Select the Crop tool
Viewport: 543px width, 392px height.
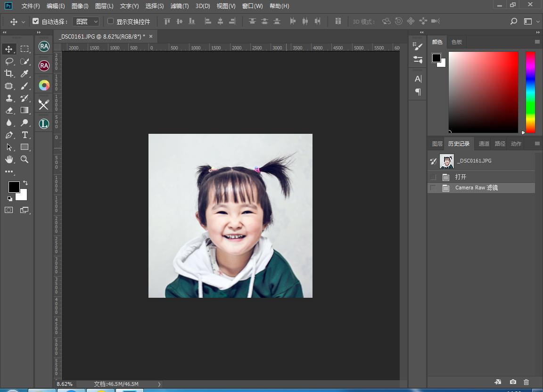pyautogui.click(x=9, y=73)
